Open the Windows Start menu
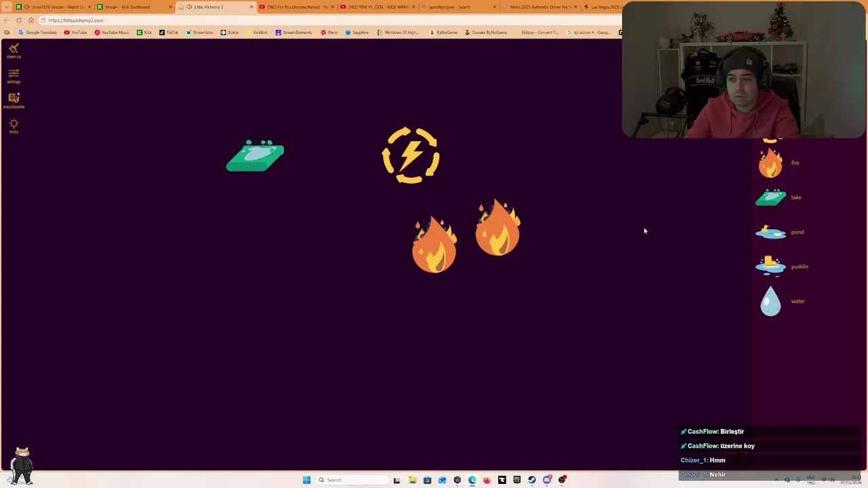Viewport: 868px width, 488px height. (307, 480)
